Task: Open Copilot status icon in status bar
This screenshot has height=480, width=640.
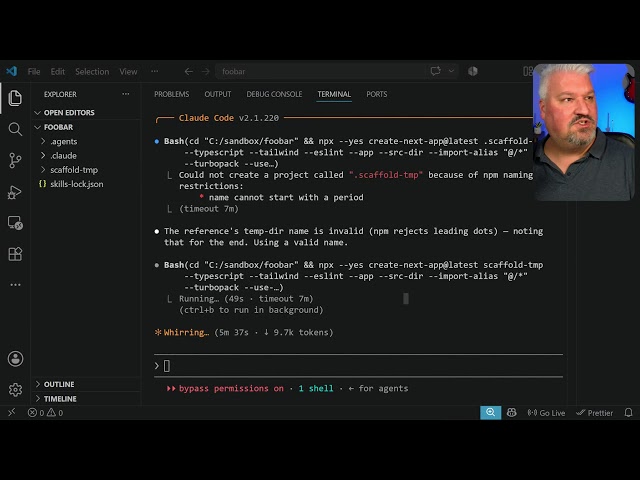Action: click(511, 413)
